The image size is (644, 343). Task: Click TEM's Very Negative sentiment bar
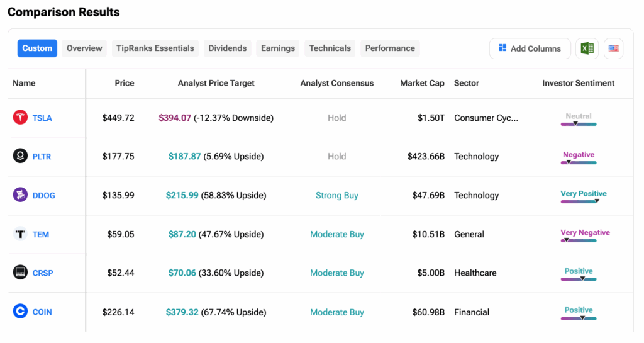578,240
